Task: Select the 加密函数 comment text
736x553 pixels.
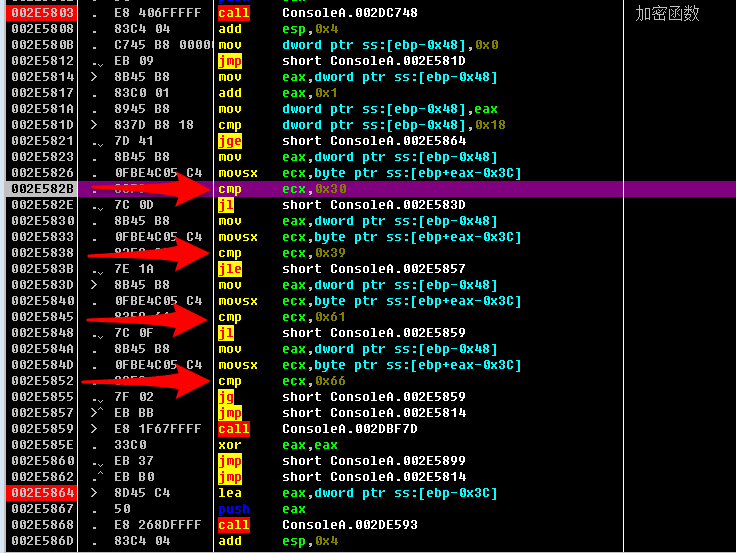Action: pyautogui.click(x=667, y=13)
